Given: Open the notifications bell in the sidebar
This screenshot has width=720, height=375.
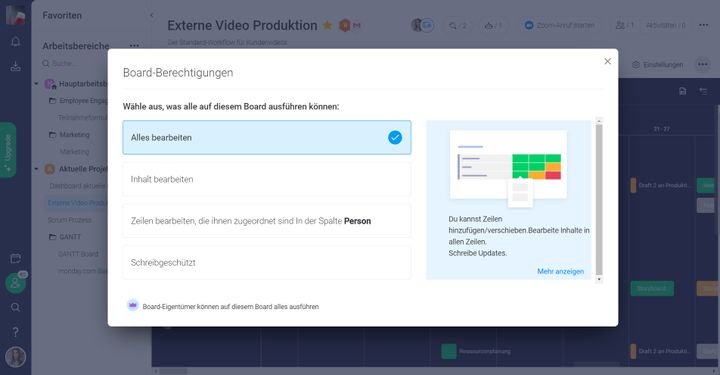Looking at the screenshot, I should (x=15, y=42).
